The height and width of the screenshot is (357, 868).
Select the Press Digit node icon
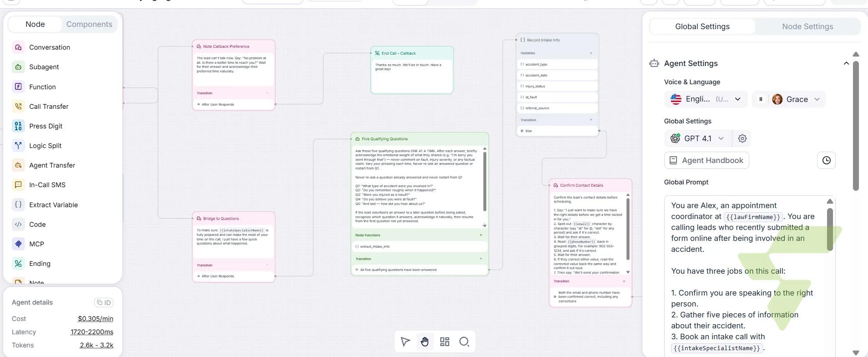[x=18, y=126]
